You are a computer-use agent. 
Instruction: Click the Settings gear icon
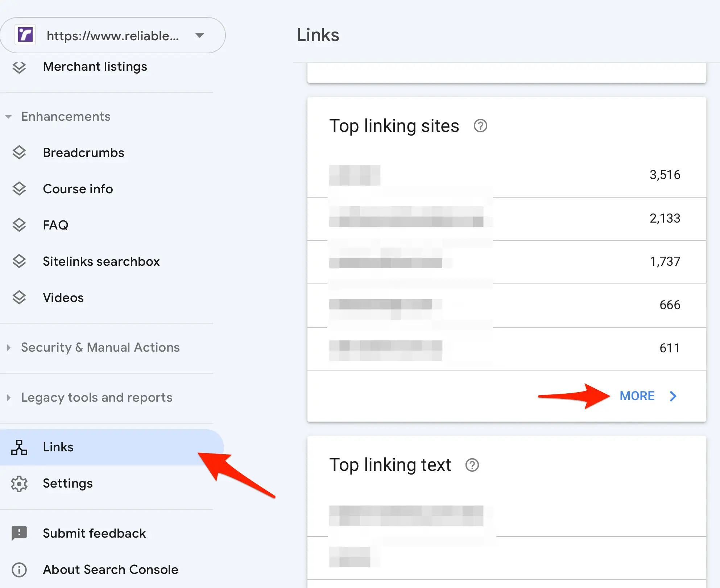pos(19,484)
